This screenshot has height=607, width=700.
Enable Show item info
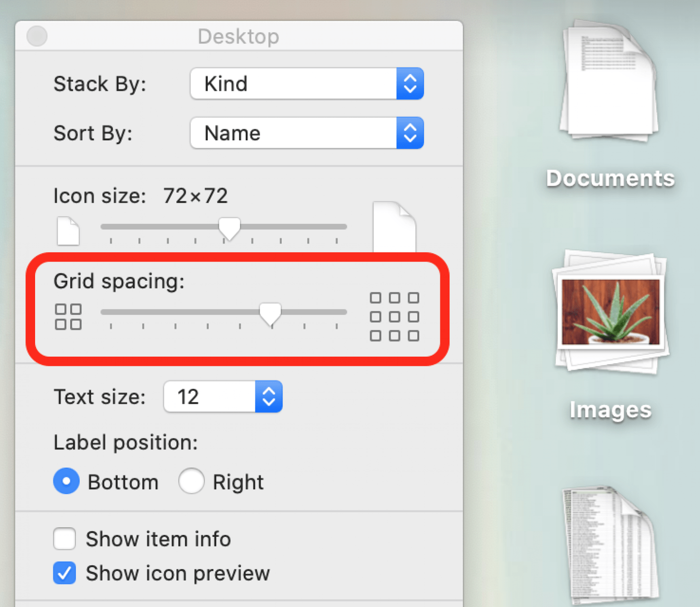pyautogui.click(x=64, y=539)
